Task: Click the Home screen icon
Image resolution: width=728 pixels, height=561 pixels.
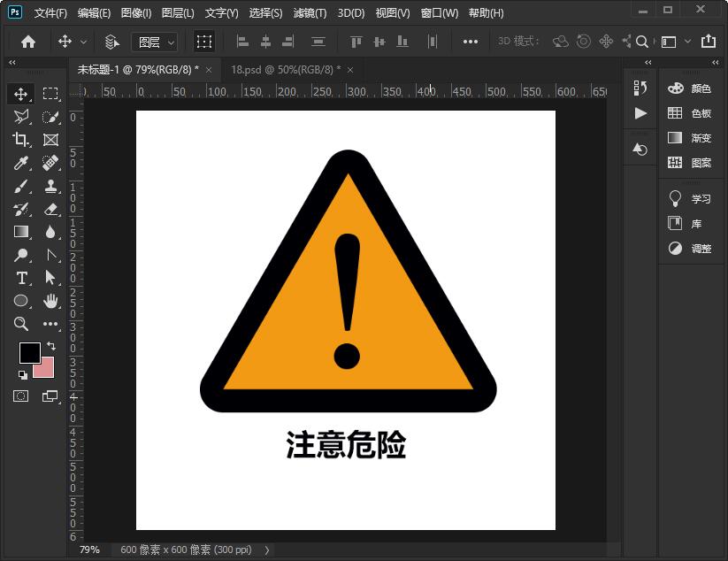Action: tap(28, 42)
